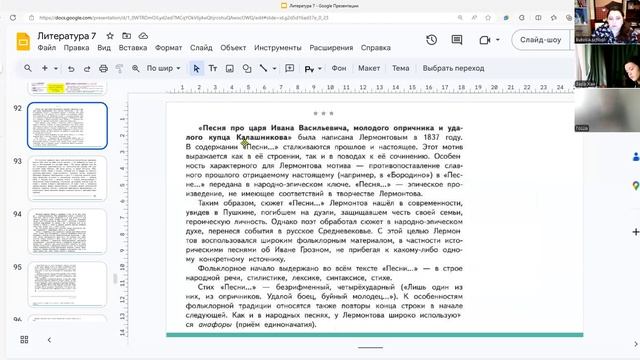Click the Тема button
640x360 pixels.
(x=400, y=68)
